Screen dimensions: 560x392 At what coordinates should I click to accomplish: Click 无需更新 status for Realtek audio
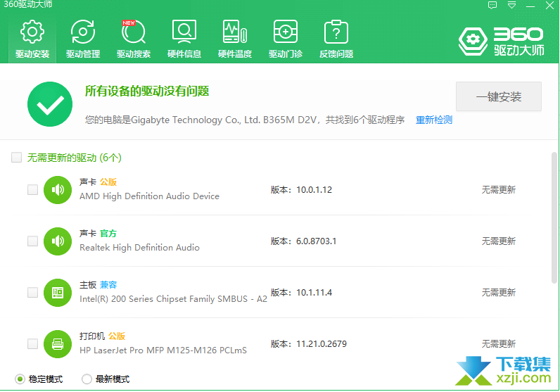point(499,241)
